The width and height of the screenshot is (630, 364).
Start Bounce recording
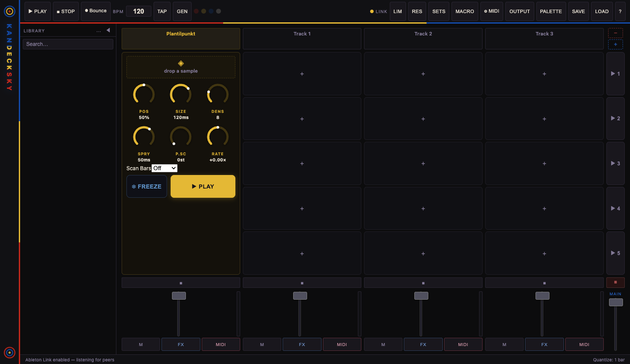point(96,11)
